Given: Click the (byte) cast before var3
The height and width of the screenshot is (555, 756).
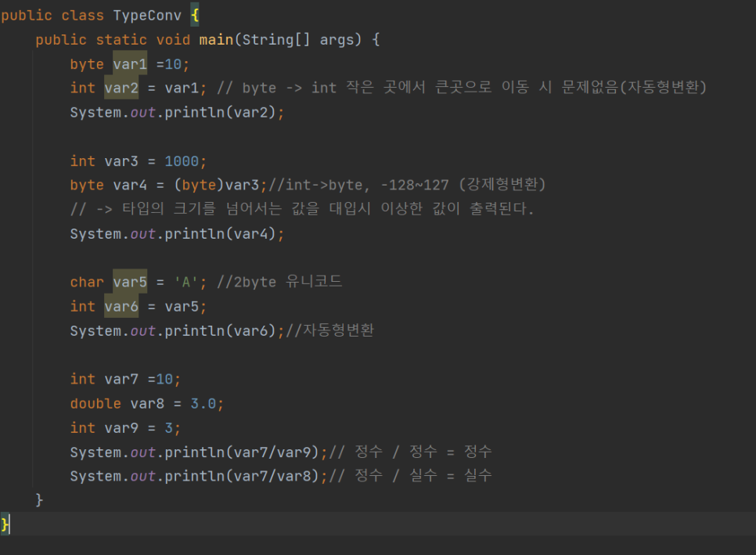Looking at the screenshot, I should (x=199, y=186).
